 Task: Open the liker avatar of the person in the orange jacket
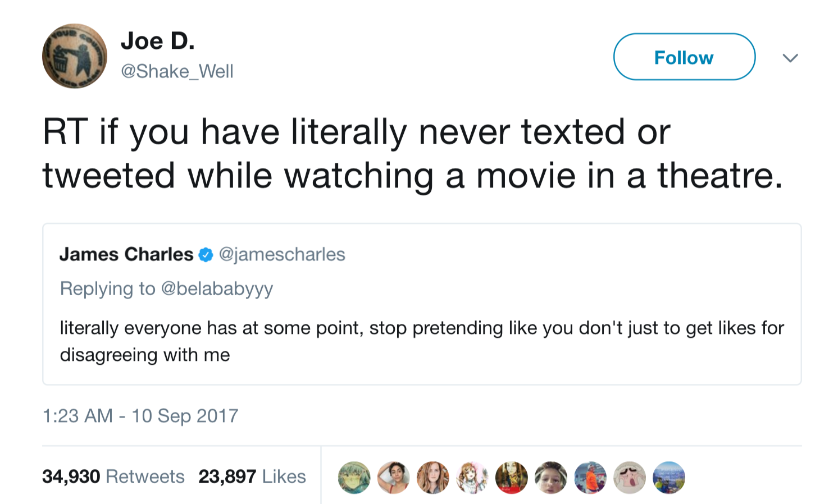pos(590,478)
